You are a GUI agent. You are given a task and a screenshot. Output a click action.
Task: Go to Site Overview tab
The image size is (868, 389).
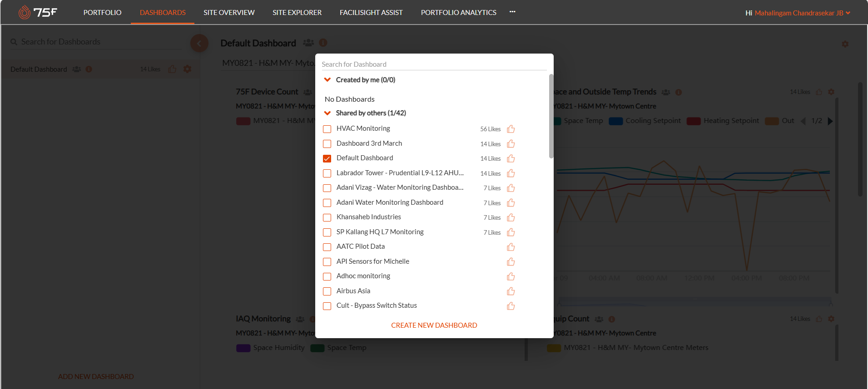(x=229, y=12)
